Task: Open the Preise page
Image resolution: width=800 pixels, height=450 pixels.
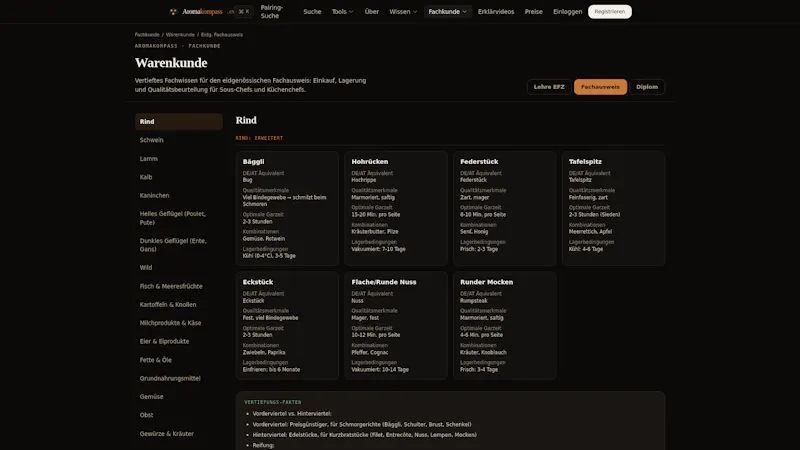Action: [534, 11]
